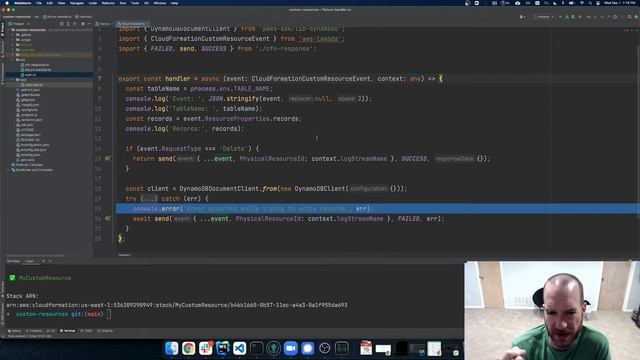640x360 pixels.
Task: Open the File menu
Action: click(x=39, y=3)
